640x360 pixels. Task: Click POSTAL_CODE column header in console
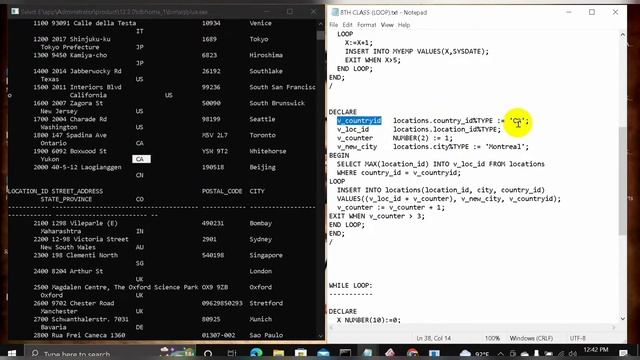(222, 191)
